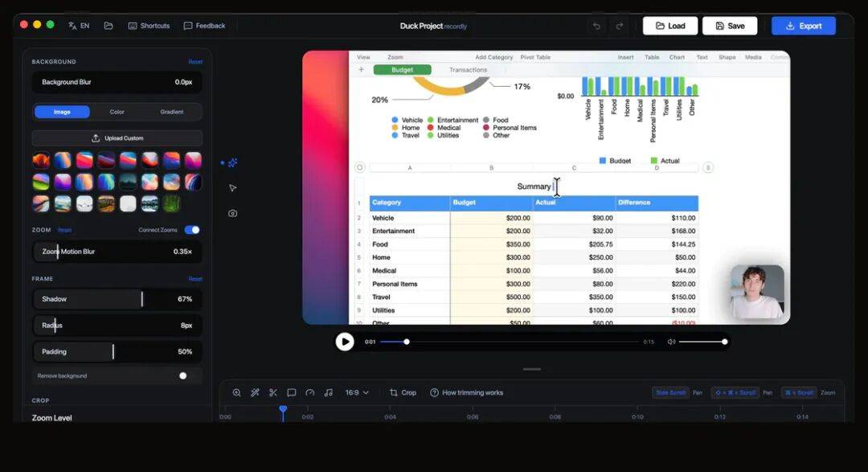868x472 pixels.
Task: Click the Export button
Action: (x=803, y=26)
